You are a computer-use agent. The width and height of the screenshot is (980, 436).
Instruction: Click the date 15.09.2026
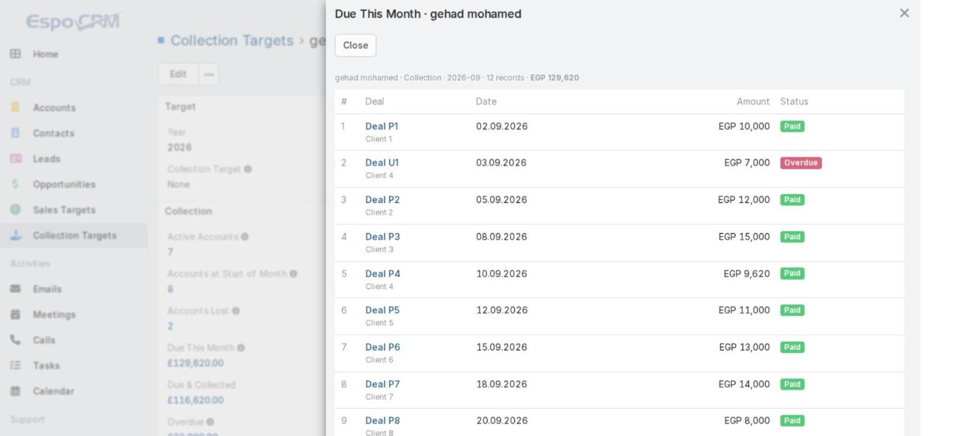(502, 347)
